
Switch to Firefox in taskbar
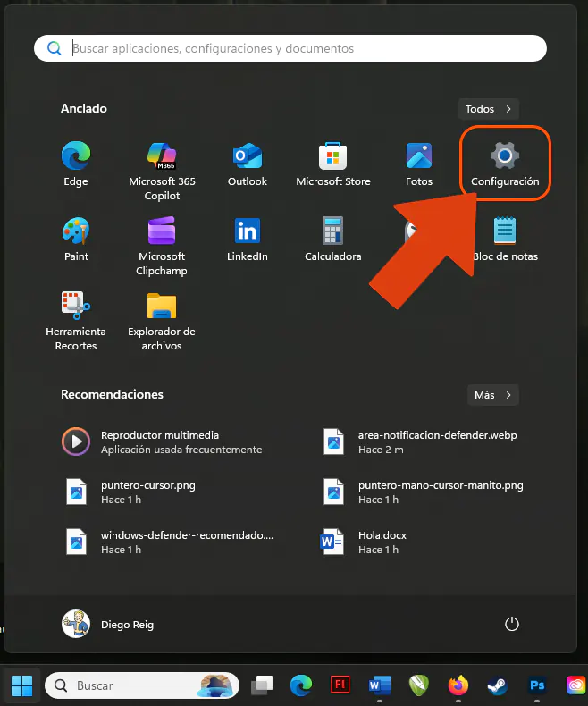(458, 685)
